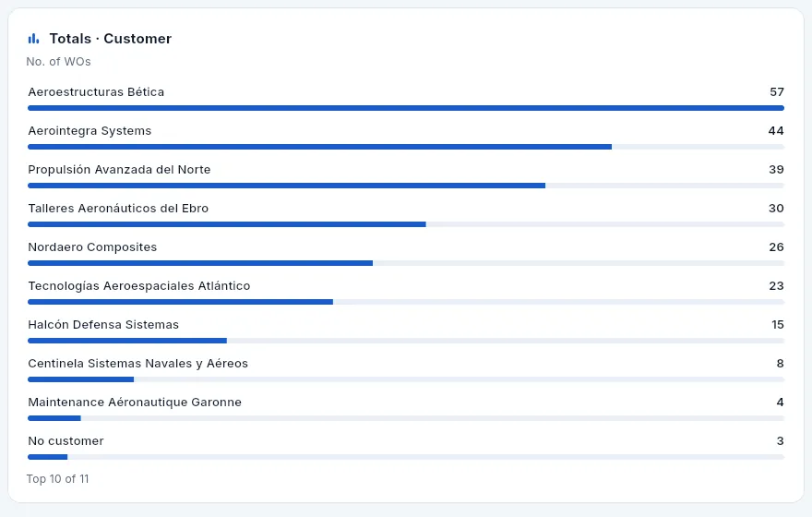The height and width of the screenshot is (517, 812).
Task: Click the bar chart icon beside Totals
Action: click(x=33, y=39)
